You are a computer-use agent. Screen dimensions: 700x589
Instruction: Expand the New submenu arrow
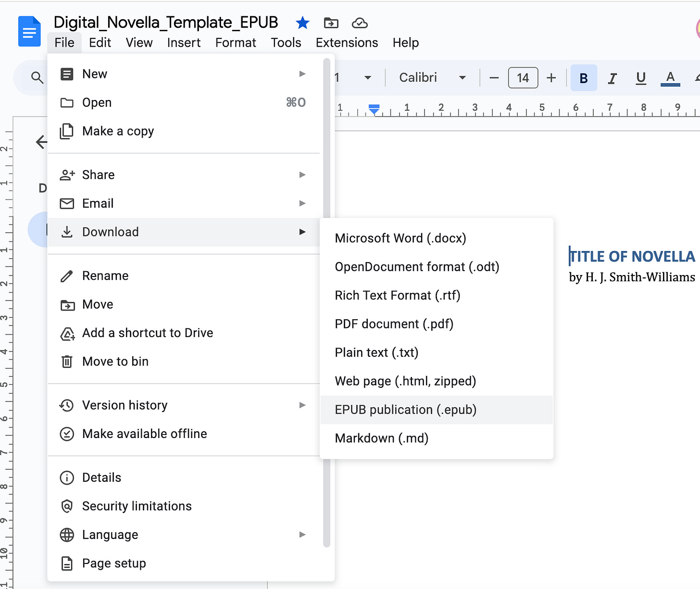coord(302,74)
